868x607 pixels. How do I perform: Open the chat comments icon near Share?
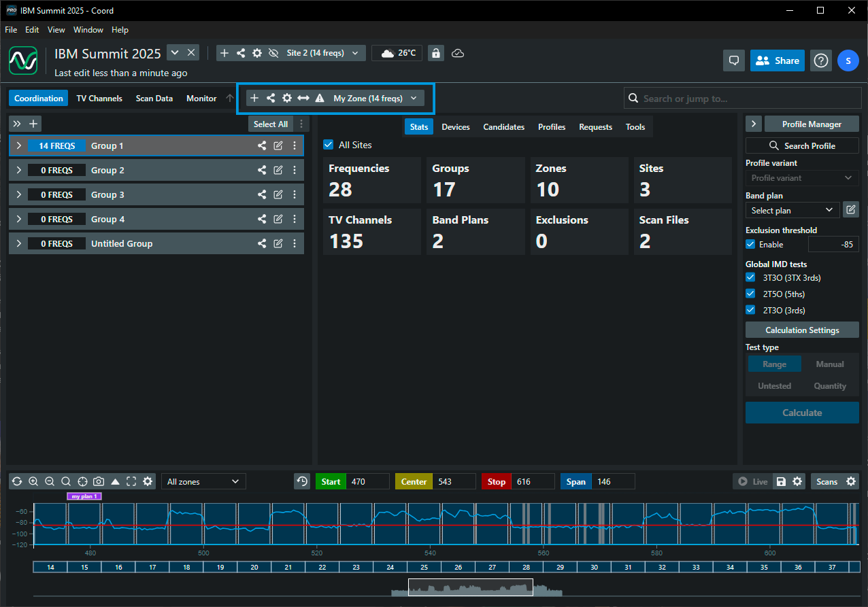coord(733,60)
